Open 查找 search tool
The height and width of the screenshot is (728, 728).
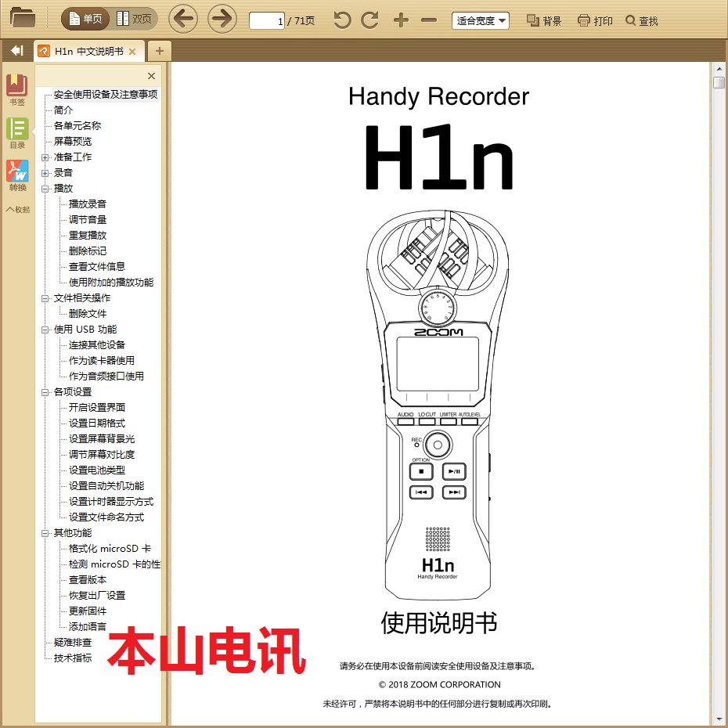pyautogui.click(x=642, y=21)
